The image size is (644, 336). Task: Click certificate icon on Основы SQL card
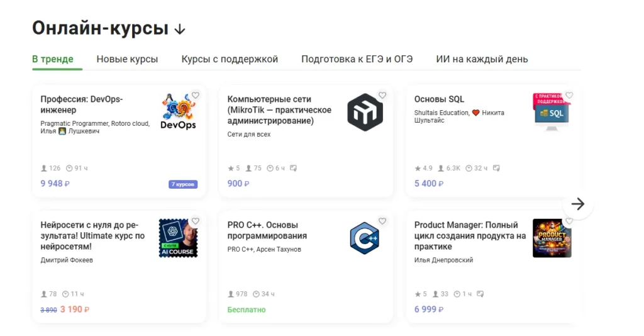[x=496, y=169]
